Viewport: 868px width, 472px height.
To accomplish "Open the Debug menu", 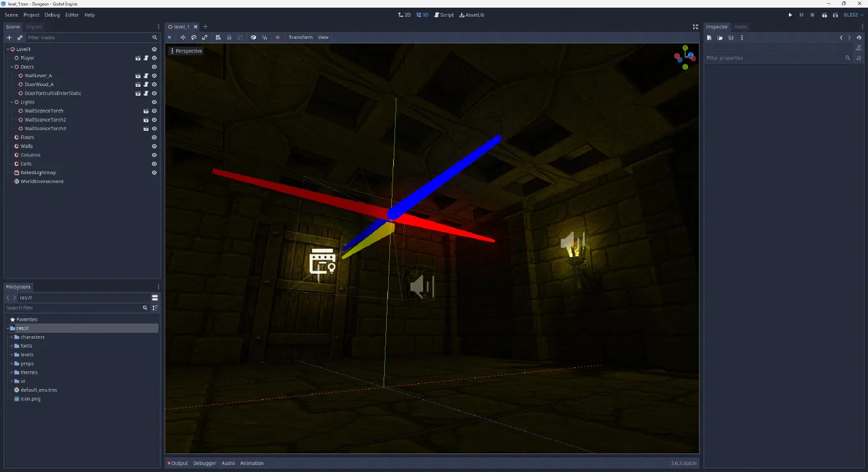I will click(x=52, y=15).
